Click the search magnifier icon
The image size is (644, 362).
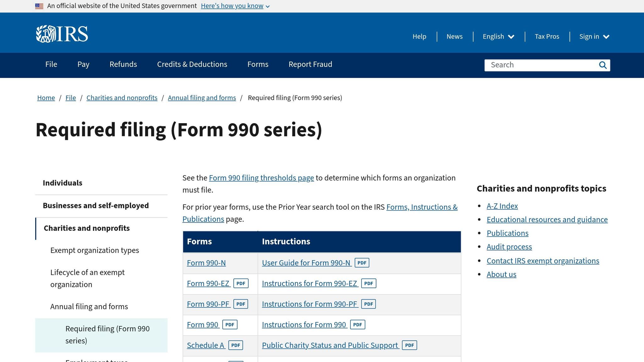coord(602,65)
